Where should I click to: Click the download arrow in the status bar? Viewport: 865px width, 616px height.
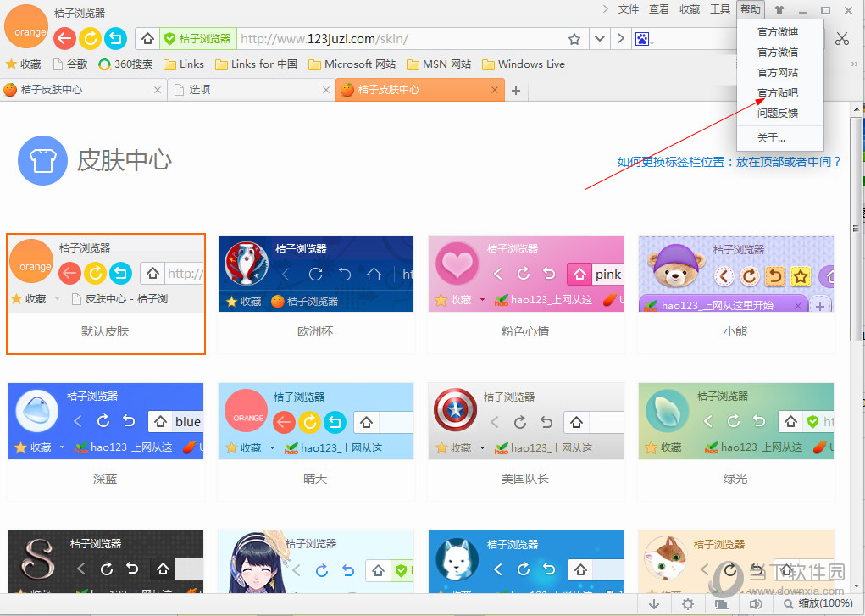click(653, 603)
